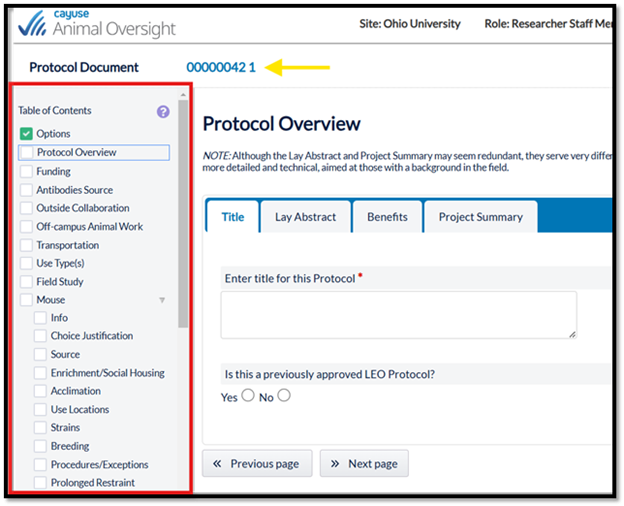The width and height of the screenshot is (624, 506).
Task: Switch to the Lay Abstract tab
Action: (x=305, y=217)
